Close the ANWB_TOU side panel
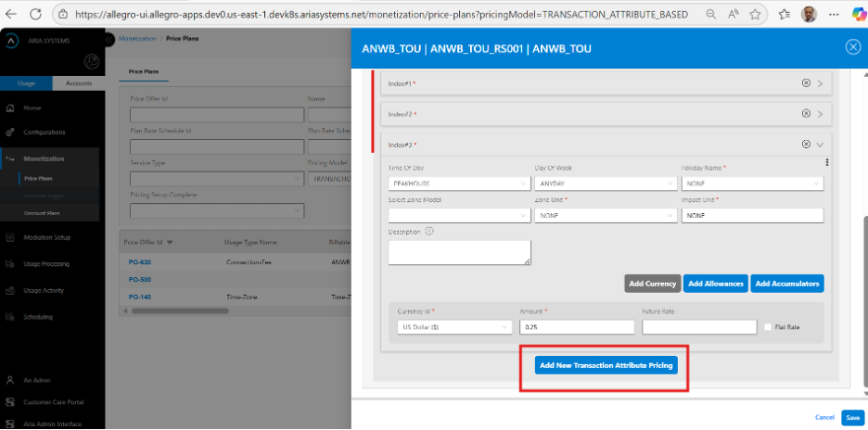Screen dimensions: 868x430 coord(852,47)
